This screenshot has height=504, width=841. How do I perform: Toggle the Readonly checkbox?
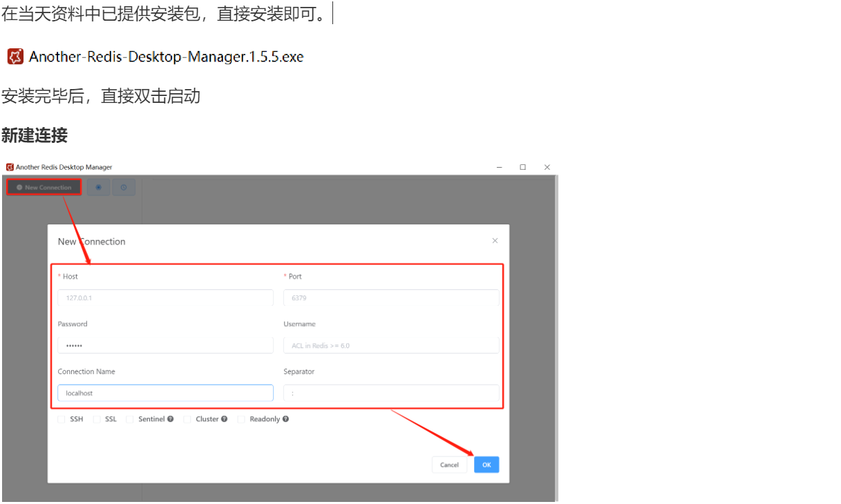click(x=240, y=418)
